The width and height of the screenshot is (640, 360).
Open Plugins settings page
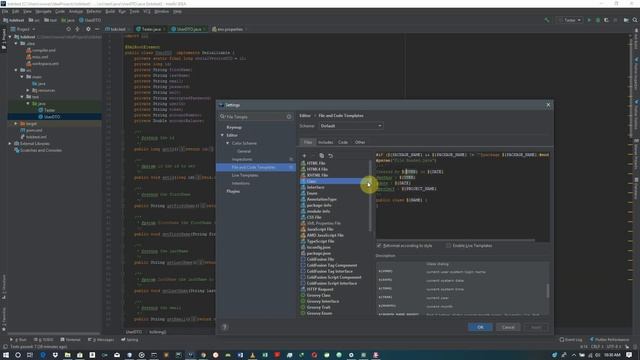[x=233, y=191]
